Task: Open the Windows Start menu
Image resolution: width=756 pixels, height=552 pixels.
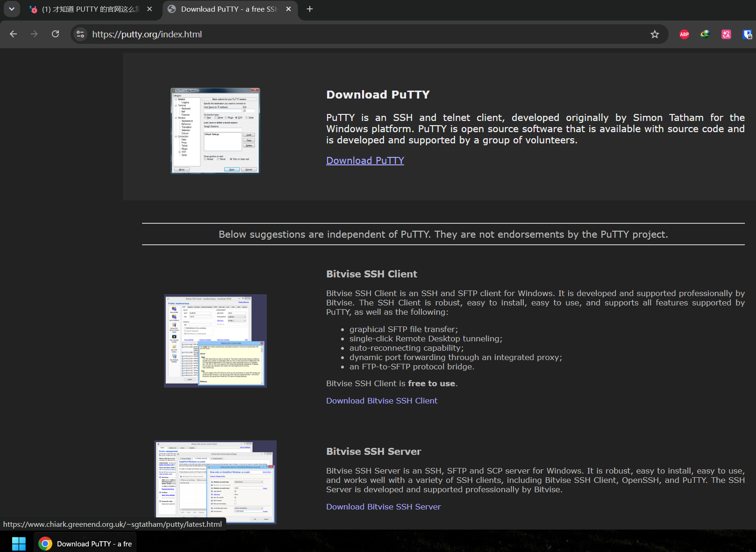Action: pos(19,544)
